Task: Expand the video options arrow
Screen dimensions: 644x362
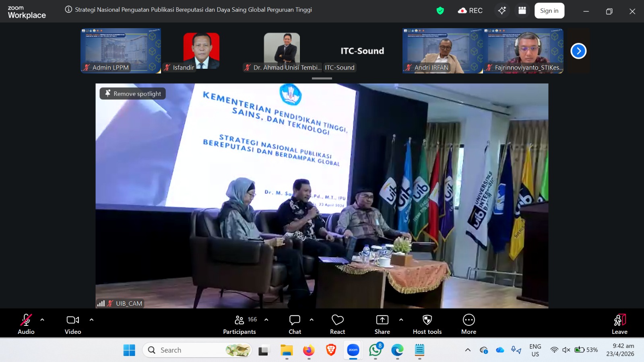Action: click(x=91, y=320)
